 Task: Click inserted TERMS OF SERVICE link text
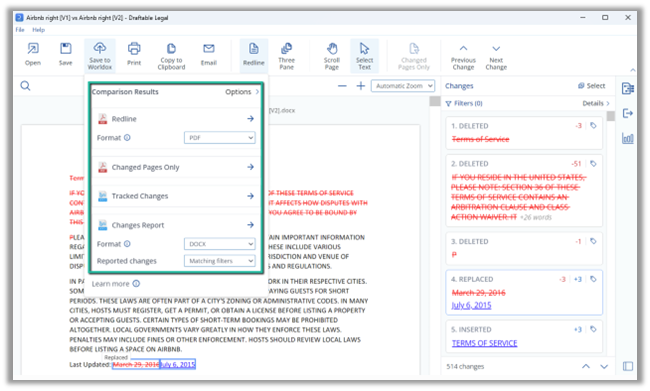coord(484,343)
